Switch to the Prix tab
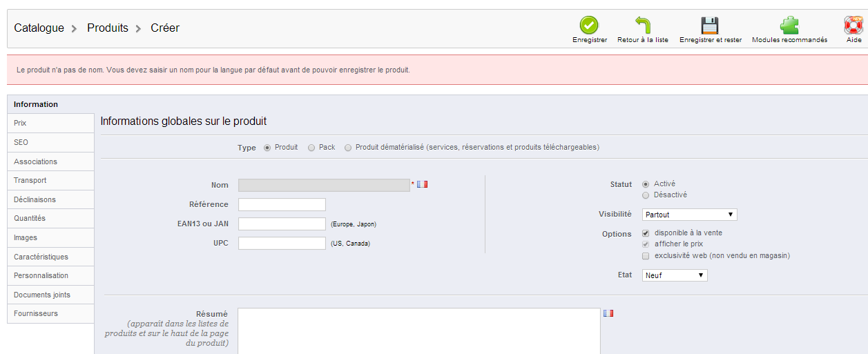This screenshot has width=868, height=354. tap(50, 124)
